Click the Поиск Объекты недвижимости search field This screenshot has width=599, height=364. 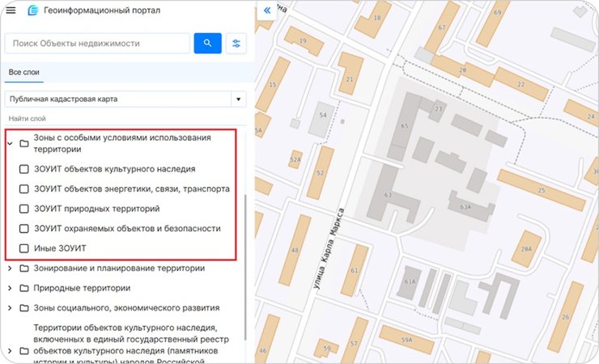97,43
